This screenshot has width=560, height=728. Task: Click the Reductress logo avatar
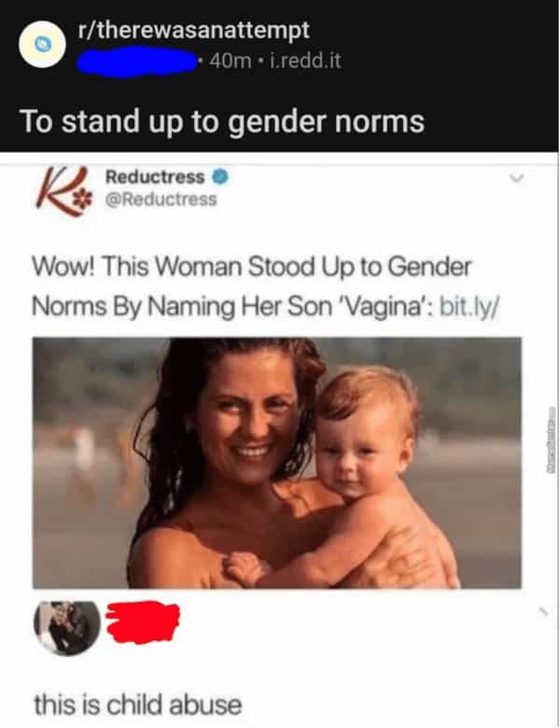pos(63,190)
